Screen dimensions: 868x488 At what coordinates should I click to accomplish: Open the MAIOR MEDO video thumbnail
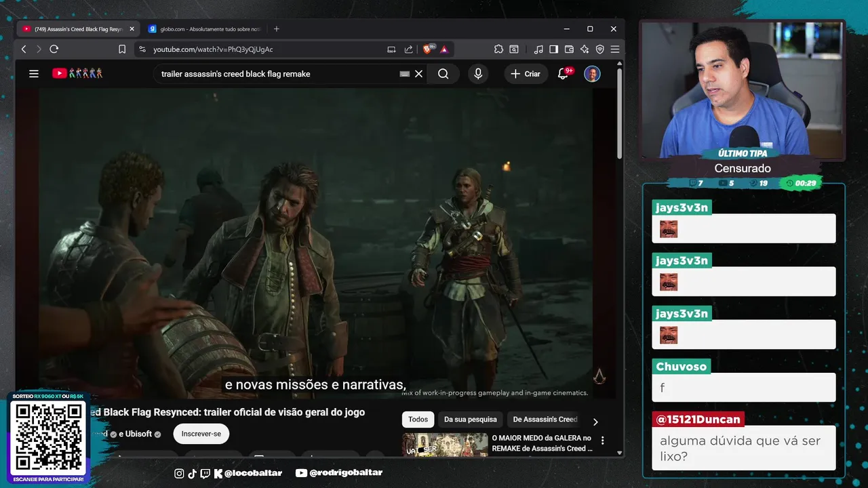point(445,445)
